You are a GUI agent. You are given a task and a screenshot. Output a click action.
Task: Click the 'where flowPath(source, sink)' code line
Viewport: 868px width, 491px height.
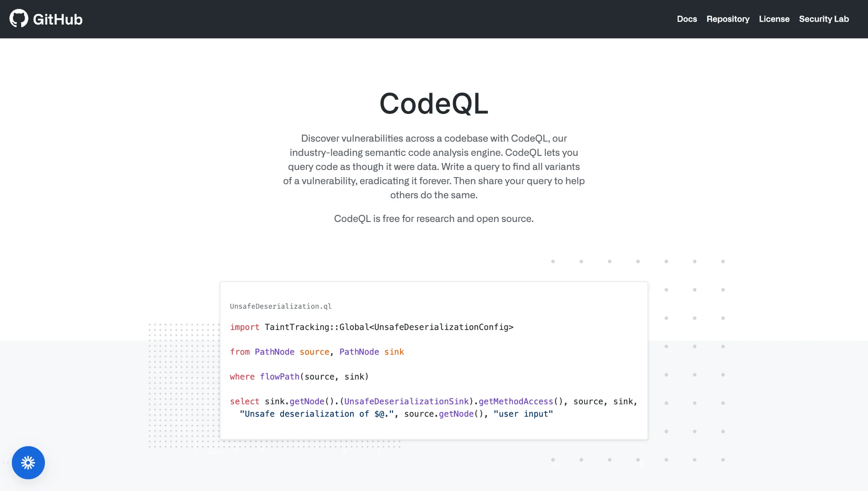point(299,377)
